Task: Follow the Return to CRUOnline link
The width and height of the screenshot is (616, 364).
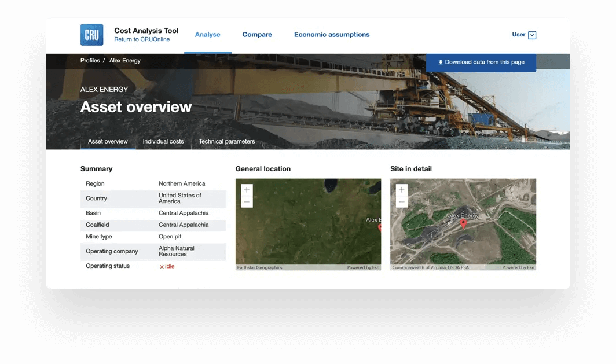Action: pos(142,39)
